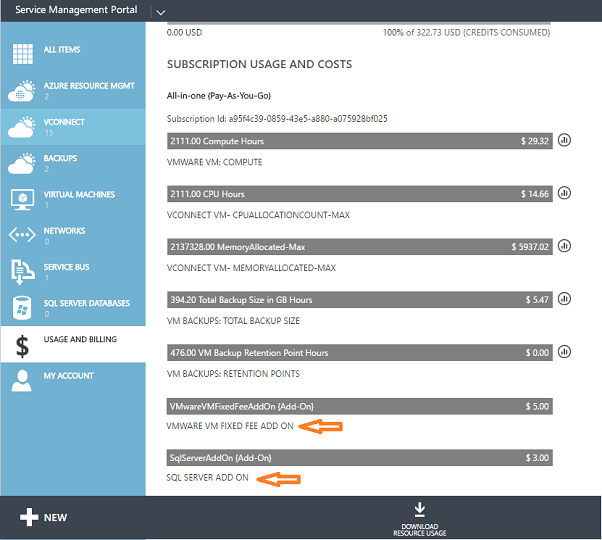Click the plus icon beside New

29,517
